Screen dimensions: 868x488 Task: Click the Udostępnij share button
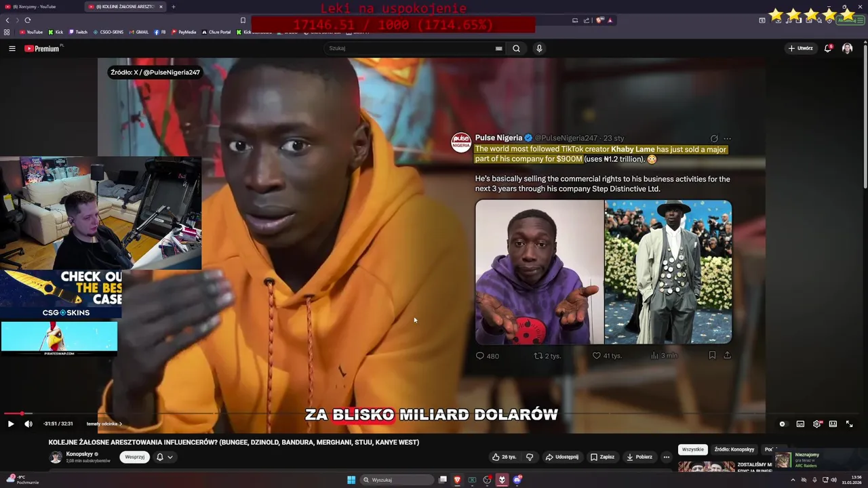pos(562,457)
